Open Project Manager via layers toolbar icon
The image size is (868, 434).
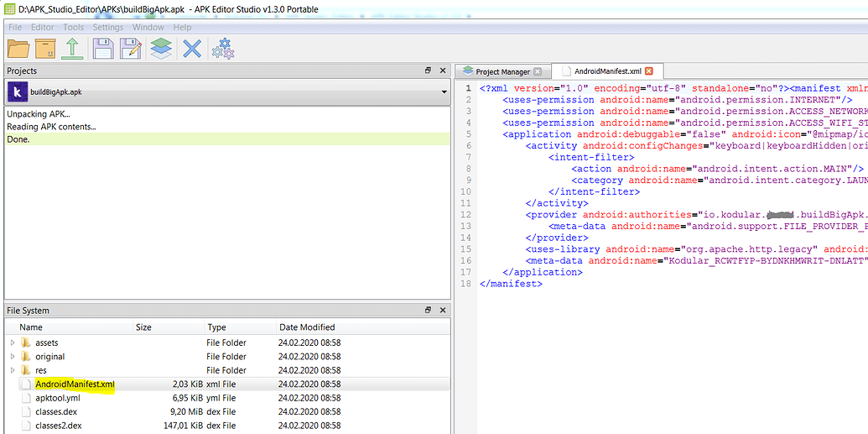tap(161, 49)
